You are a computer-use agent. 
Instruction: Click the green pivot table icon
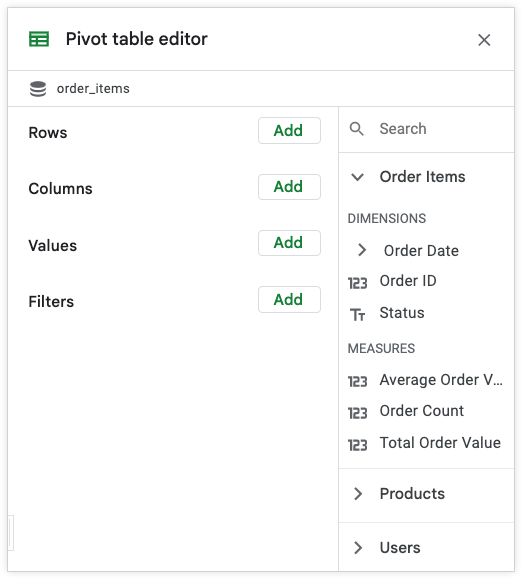(x=39, y=39)
